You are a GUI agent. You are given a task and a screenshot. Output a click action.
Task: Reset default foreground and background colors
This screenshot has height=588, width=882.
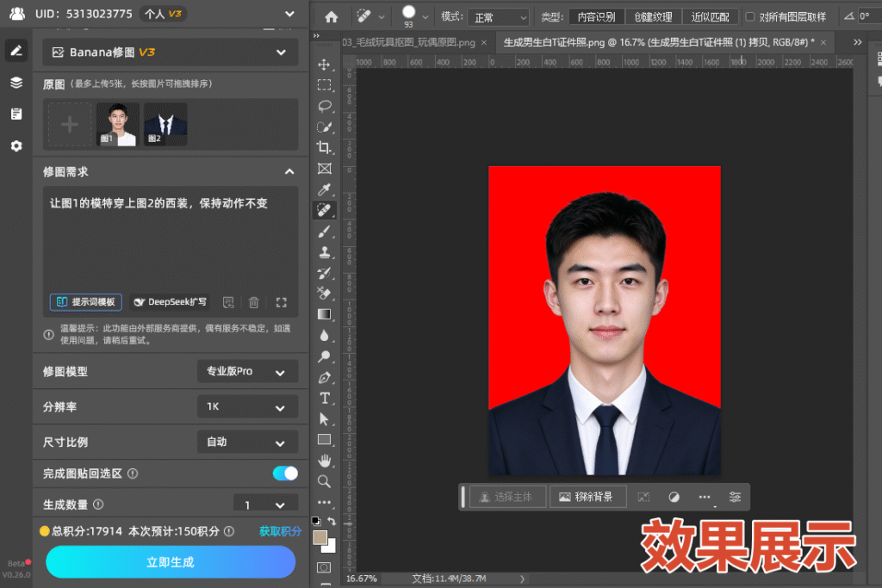(316, 521)
